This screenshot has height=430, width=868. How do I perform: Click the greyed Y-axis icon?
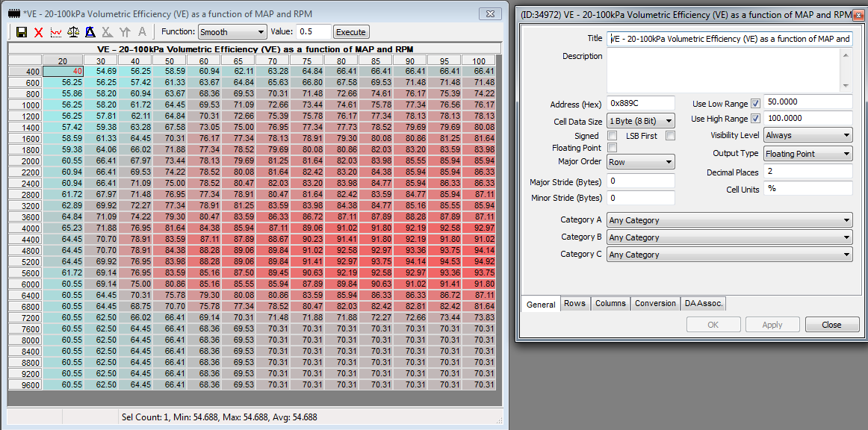pyautogui.click(x=125, y=32)
